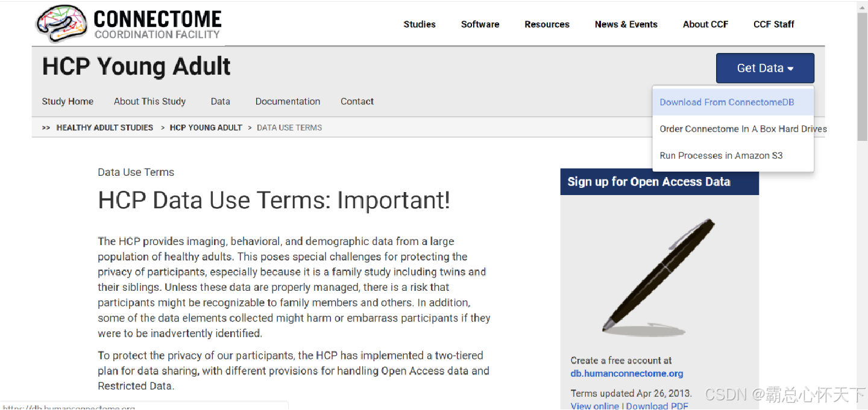Click the Connectome Coordination Facility title text

pos(157,24)
